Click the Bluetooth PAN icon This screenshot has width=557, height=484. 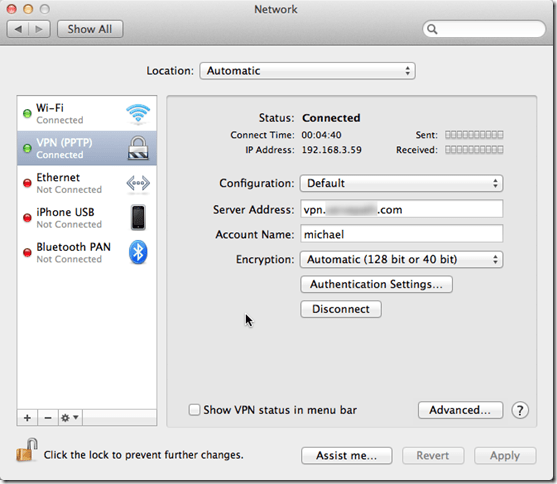[x=138, y=252]
